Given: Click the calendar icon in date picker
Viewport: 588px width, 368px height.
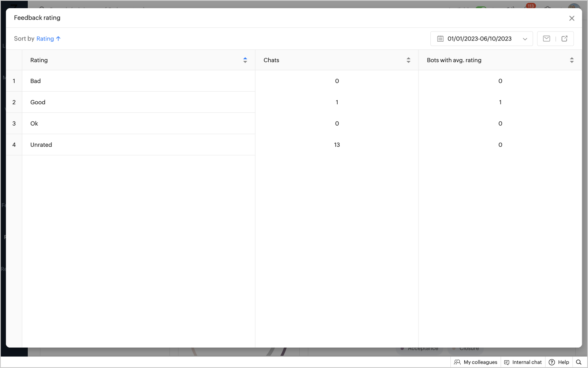Looking at the screenshot, I should (440, 38).
